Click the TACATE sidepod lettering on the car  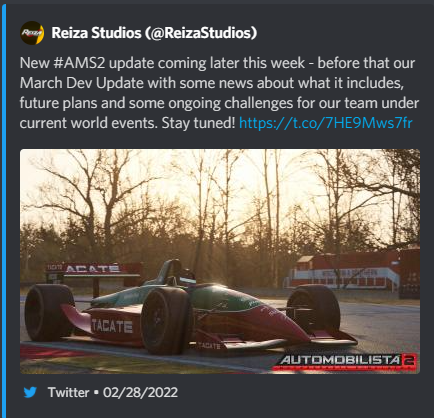(x=112, y=326)
